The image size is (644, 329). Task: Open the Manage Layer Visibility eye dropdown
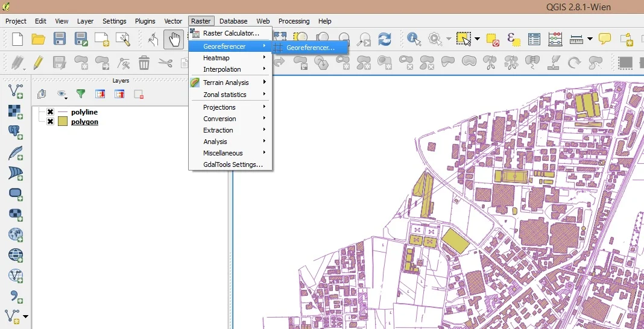63,95
